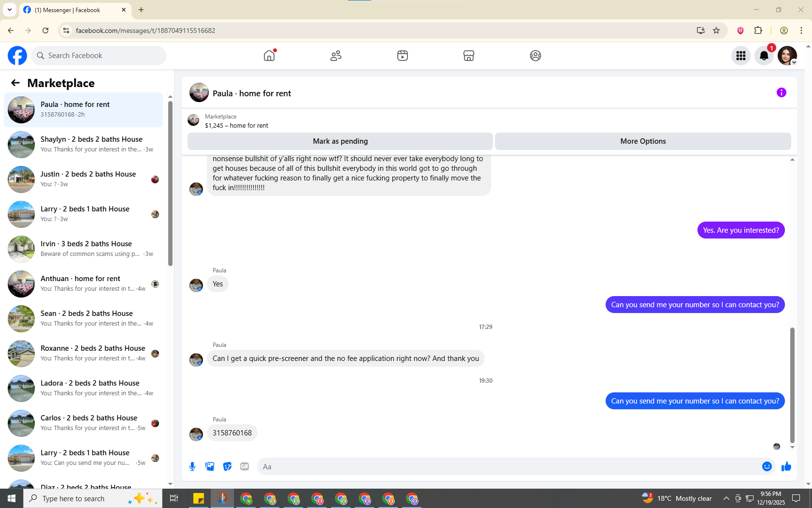Open Irvin 3 beds 2 baths House chat
Screen dimensions: 812x508
click(84, 249)
